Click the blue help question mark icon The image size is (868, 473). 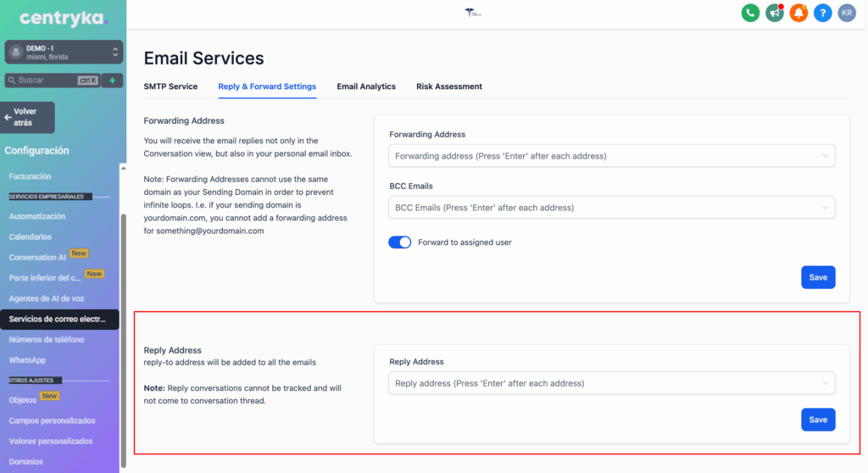(x=822, y=13)
